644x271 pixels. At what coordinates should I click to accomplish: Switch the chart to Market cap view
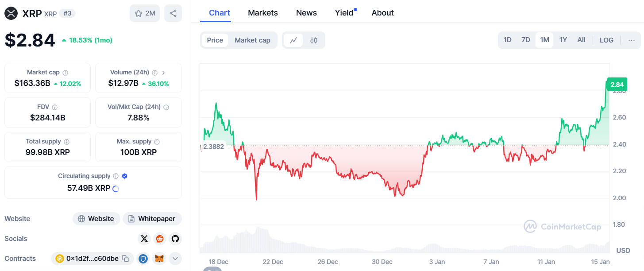point(252,40)
